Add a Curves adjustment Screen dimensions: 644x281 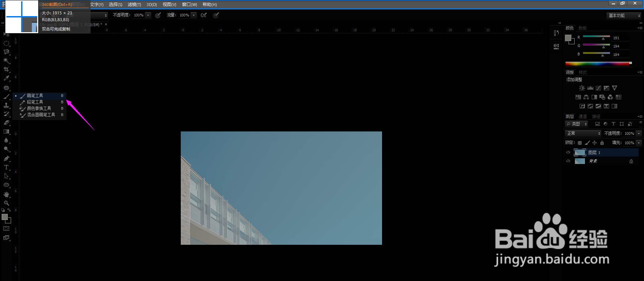(x=598, y=88)
